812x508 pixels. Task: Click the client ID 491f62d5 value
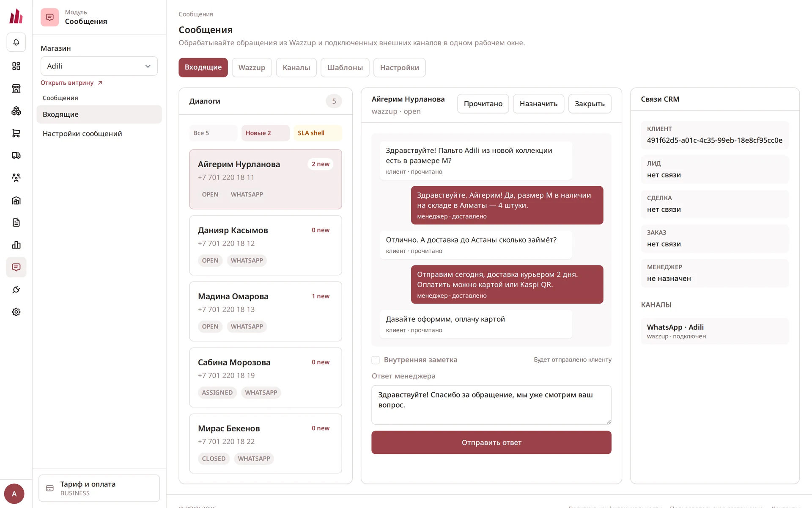coord(714,141)
